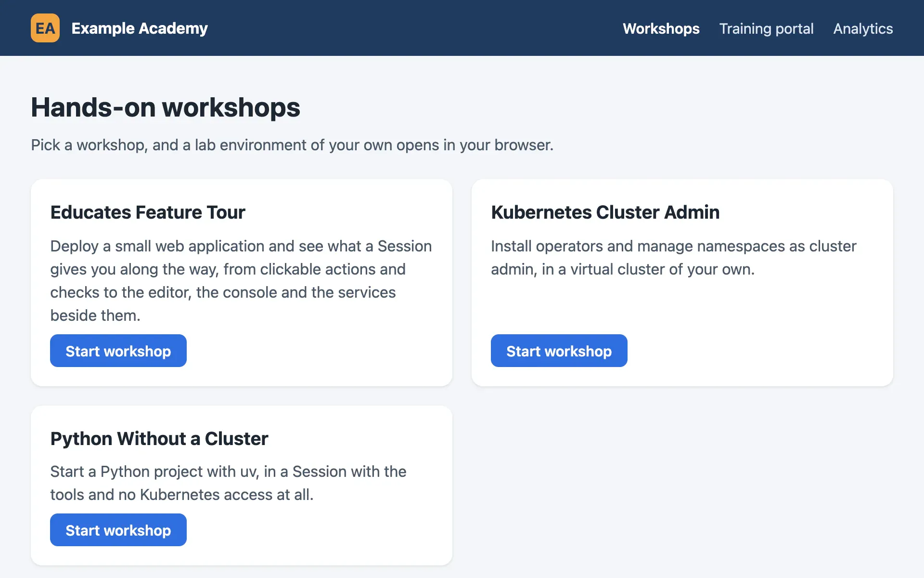The width and height of the screenshot is (924, 578).
Task: Open the Training portal nav link
Action: tap(766, 28)
